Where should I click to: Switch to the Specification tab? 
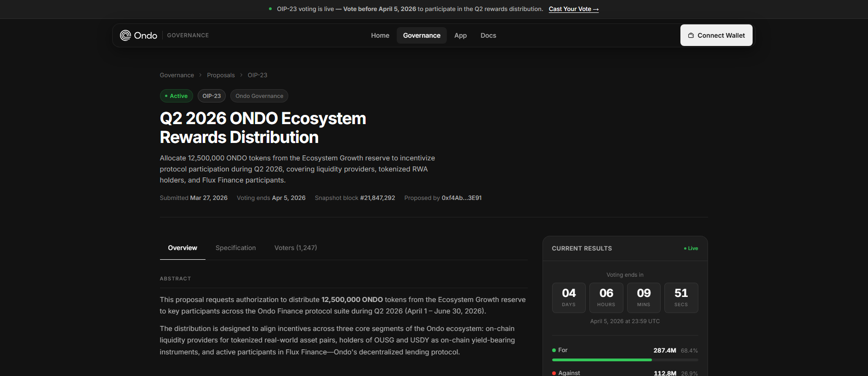(236, 248)
